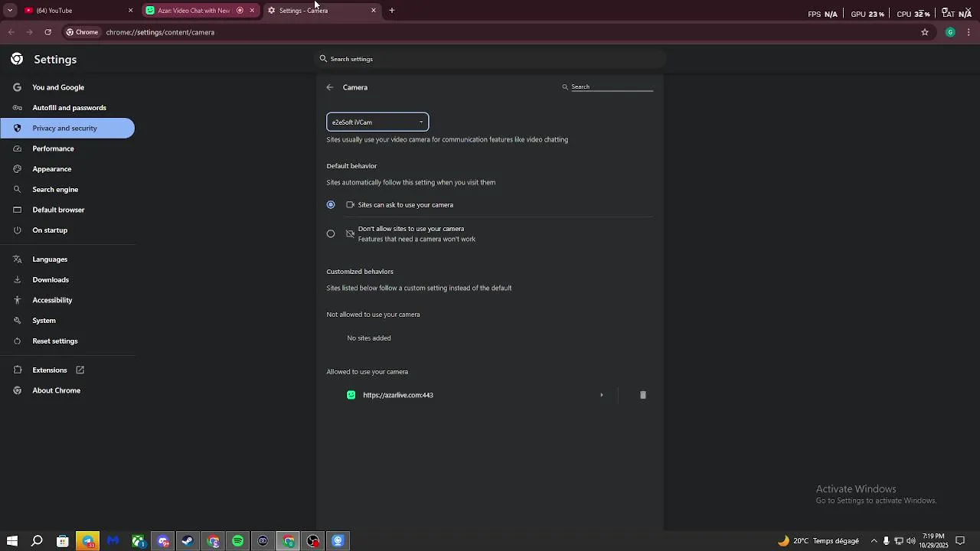Open the taskbar clock and date
980x551 pixels.
click(x=934, y=541)
